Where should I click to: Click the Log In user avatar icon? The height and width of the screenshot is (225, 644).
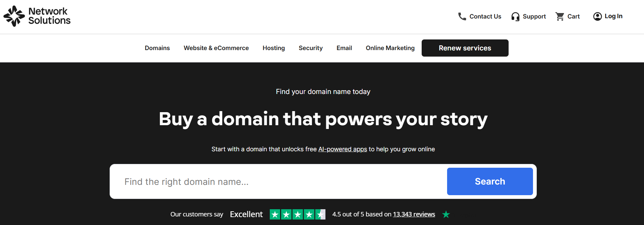point(598,16)
